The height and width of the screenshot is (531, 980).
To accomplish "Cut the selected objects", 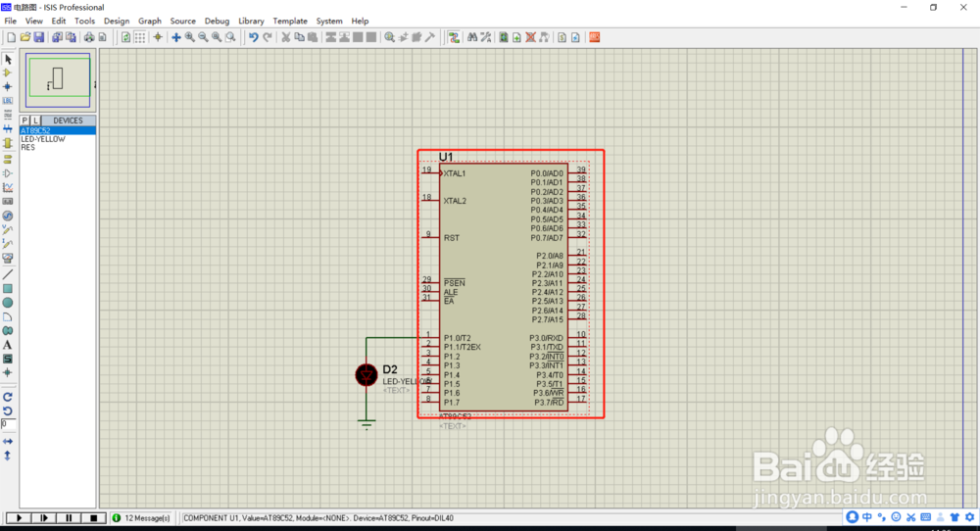I will 285,37.
